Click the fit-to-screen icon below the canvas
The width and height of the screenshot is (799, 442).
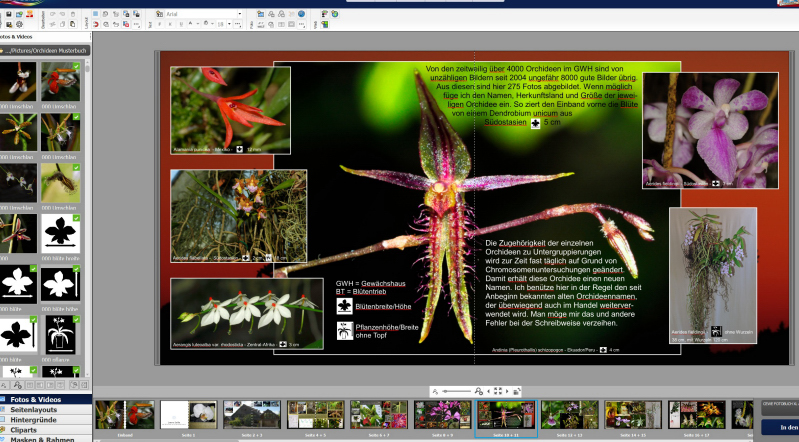pyautogui.click(x=498, y=391)
